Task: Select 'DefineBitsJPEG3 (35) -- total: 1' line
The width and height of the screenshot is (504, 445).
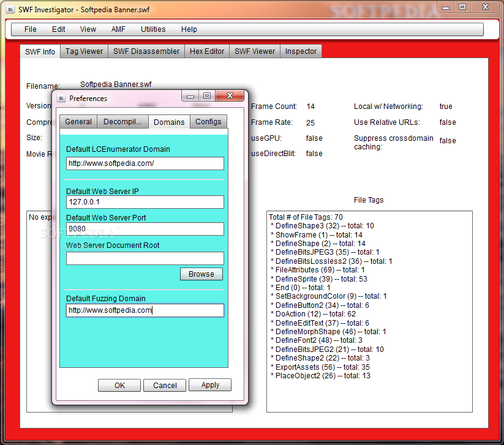Action: coord(325,252)
